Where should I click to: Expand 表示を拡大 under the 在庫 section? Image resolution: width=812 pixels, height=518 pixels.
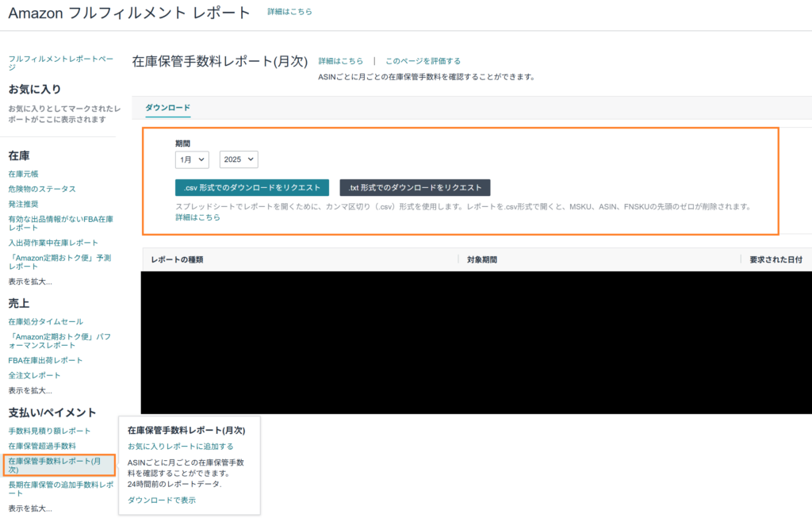[30, 282]
